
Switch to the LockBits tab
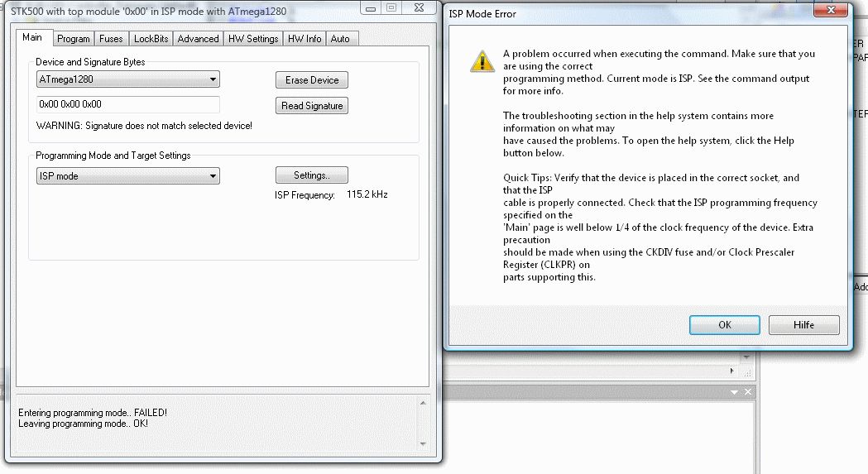click(151, 38)
